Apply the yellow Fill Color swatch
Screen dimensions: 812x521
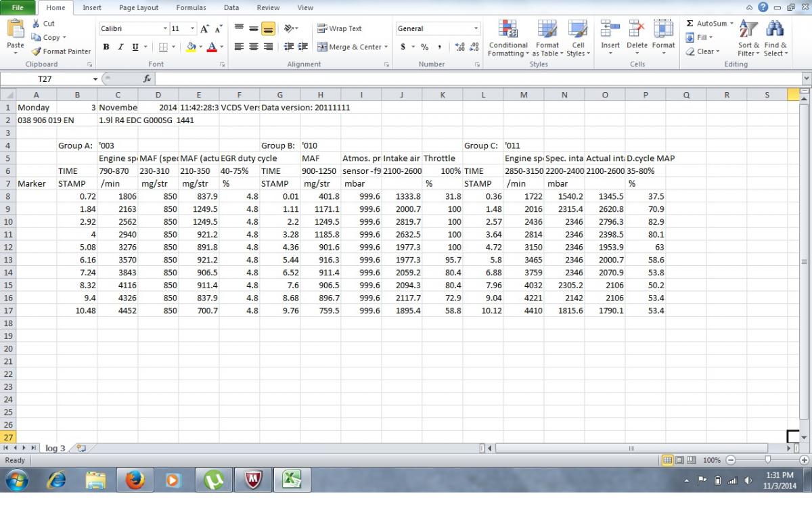point(191,47)
